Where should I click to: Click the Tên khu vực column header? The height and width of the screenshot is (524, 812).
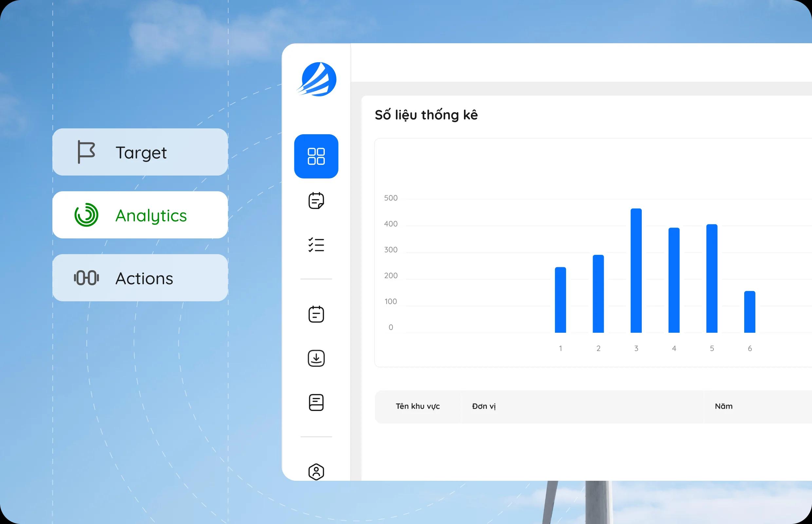tap(417, 406)
